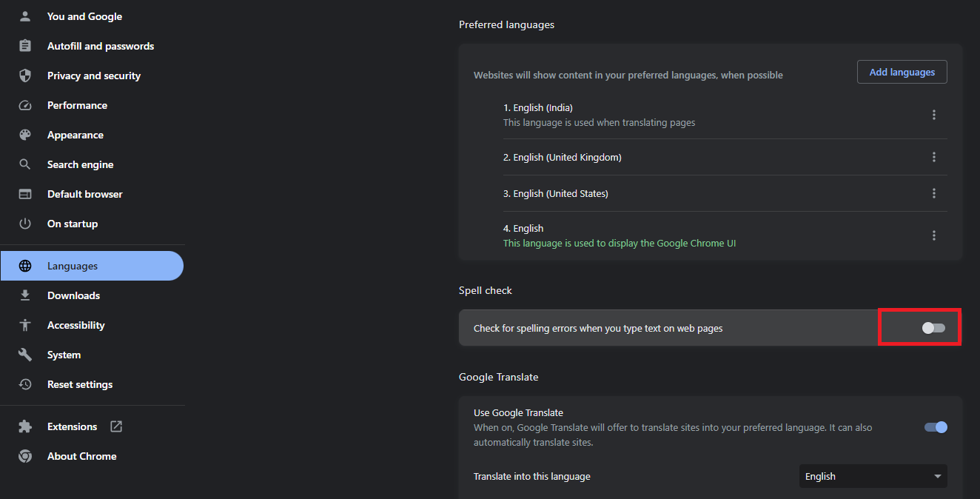Viewport: 980px width, 499px height.
Task: Click the 4. English language row text
Action: coord(523,228)
